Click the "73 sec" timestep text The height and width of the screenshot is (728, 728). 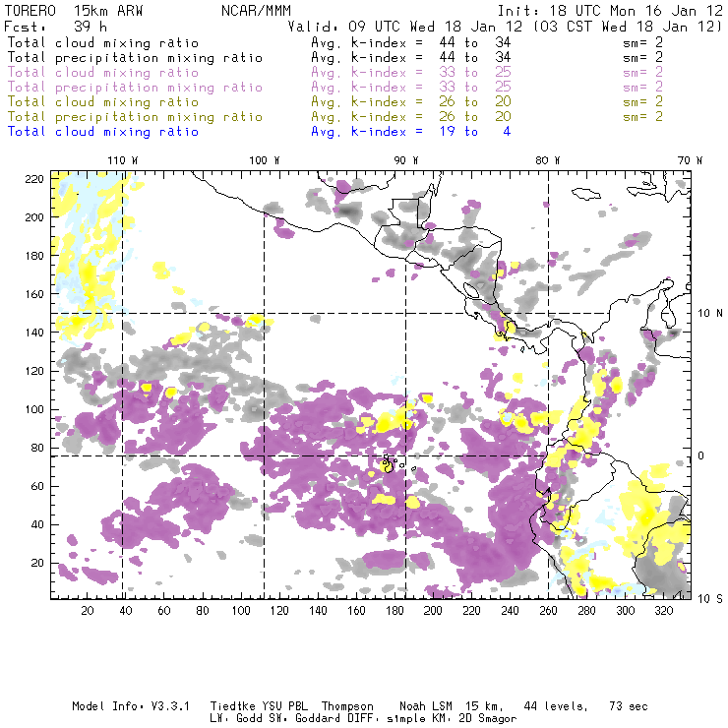pos(629,706)
